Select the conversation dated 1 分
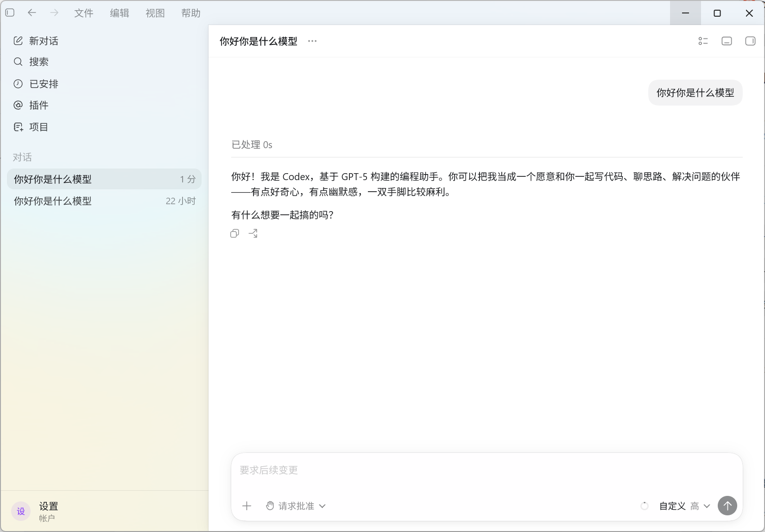The width and height of the screenshot is (765, 532). pos(104,179)
